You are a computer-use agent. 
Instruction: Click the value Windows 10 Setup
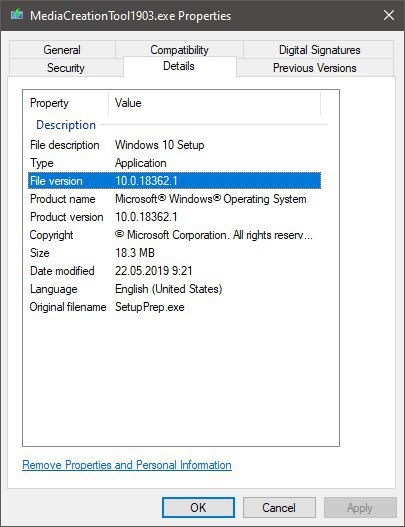(x=160, y=145)
